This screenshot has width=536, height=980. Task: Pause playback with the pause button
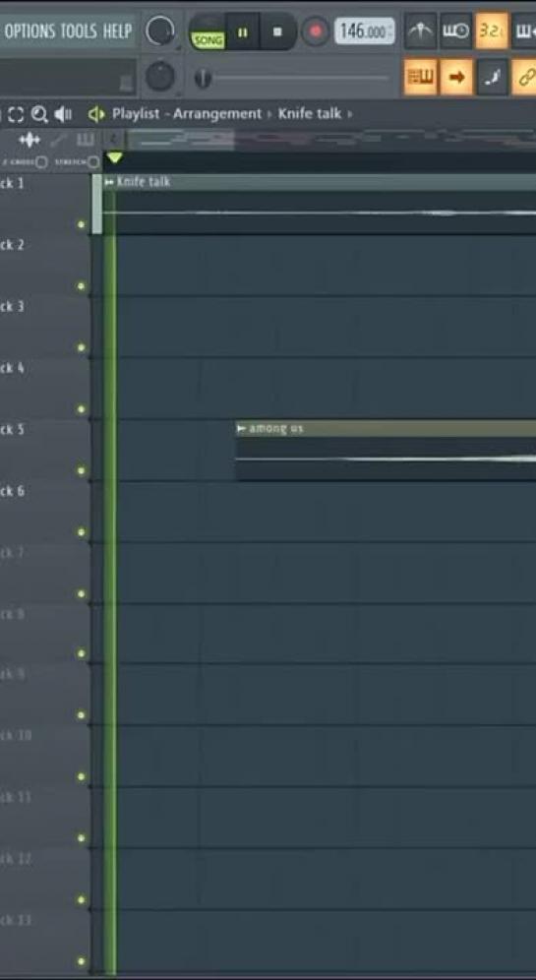(x=243, y=31)
